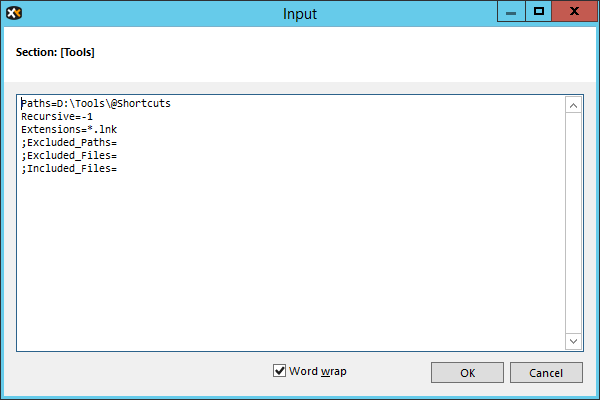Click the "Section: [Tools]" heading

point(55,51)
